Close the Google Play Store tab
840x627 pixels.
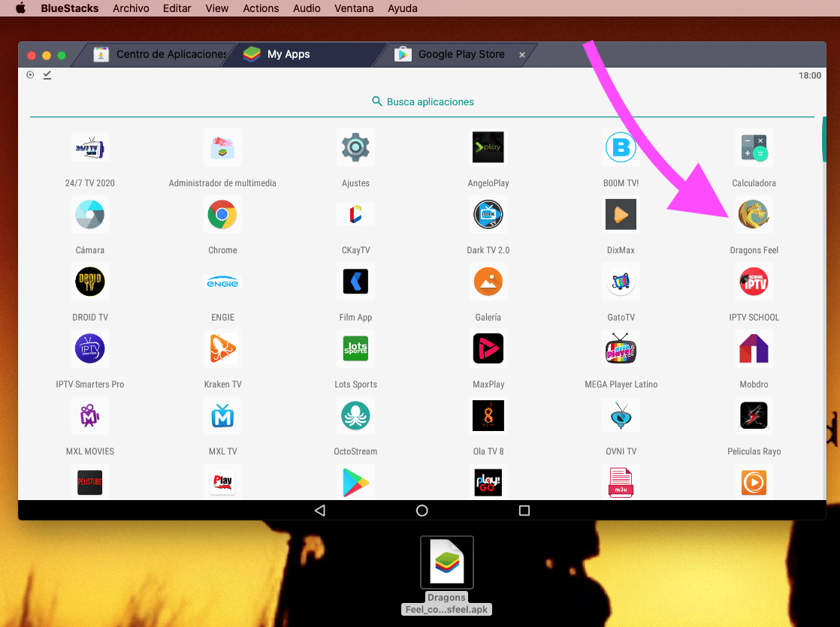(x=522, y=55)
